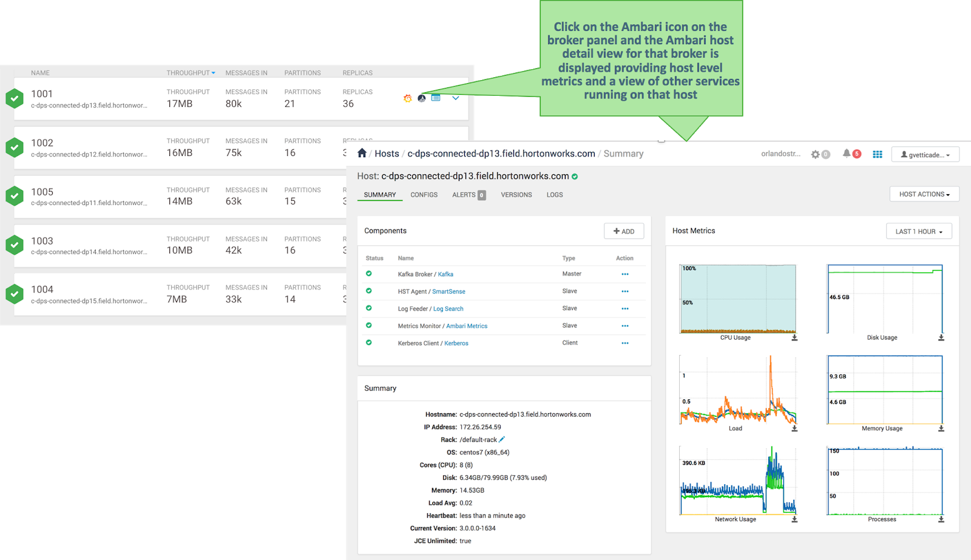Expand broker 1001 row chevron
971x560 pixels.
[x=456, y=98]
